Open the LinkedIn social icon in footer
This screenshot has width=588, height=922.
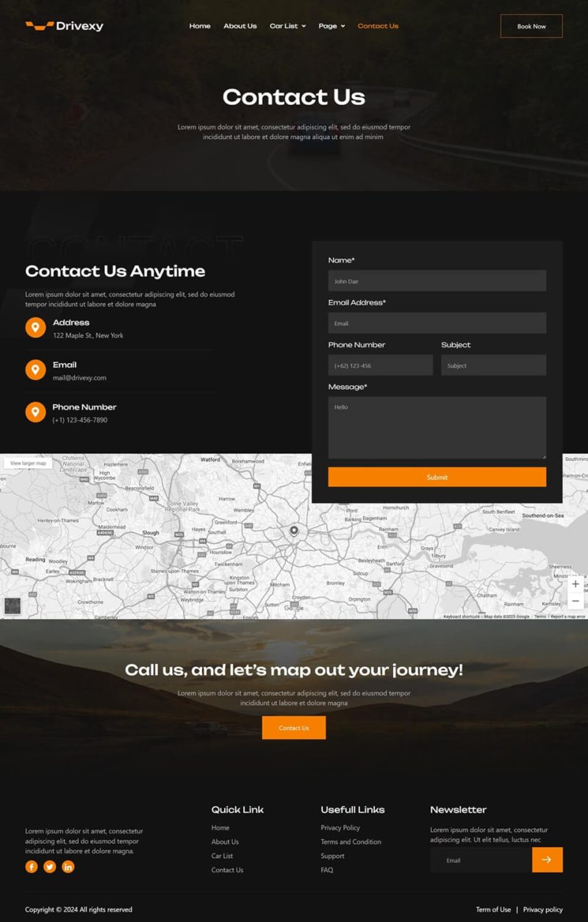68,867
